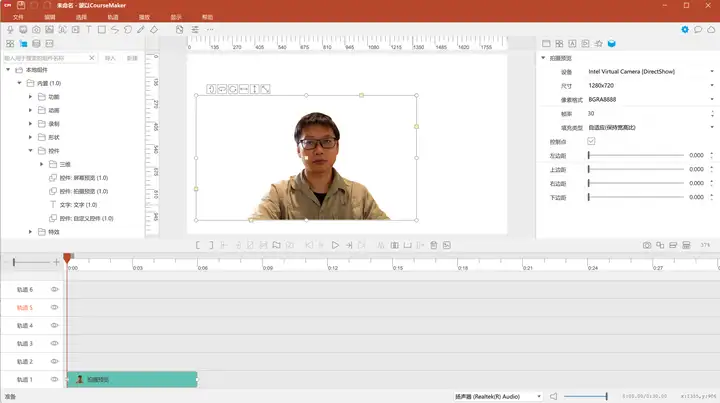Select the lasso tool in toolbar
This screenshot has width=720, height=403.
pos(128,29)
